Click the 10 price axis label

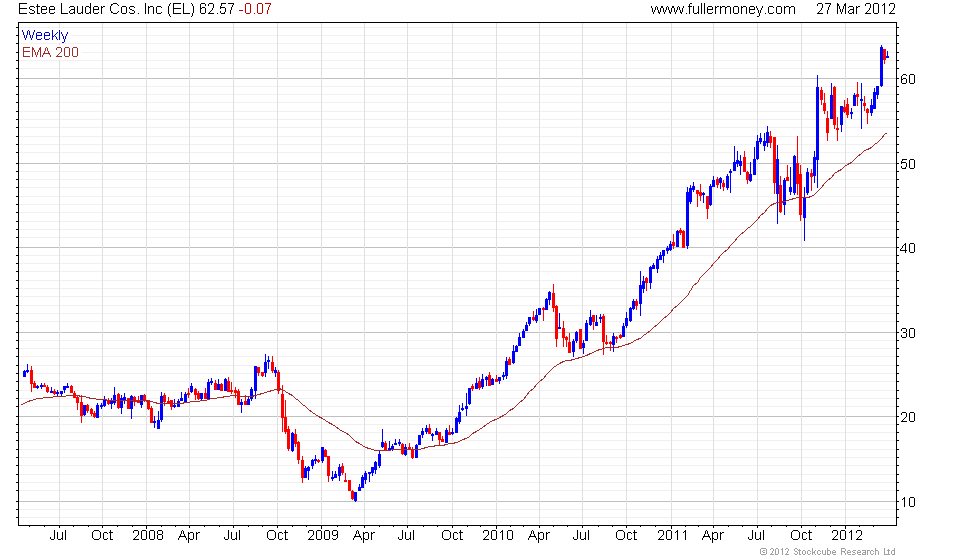point(908,502)
